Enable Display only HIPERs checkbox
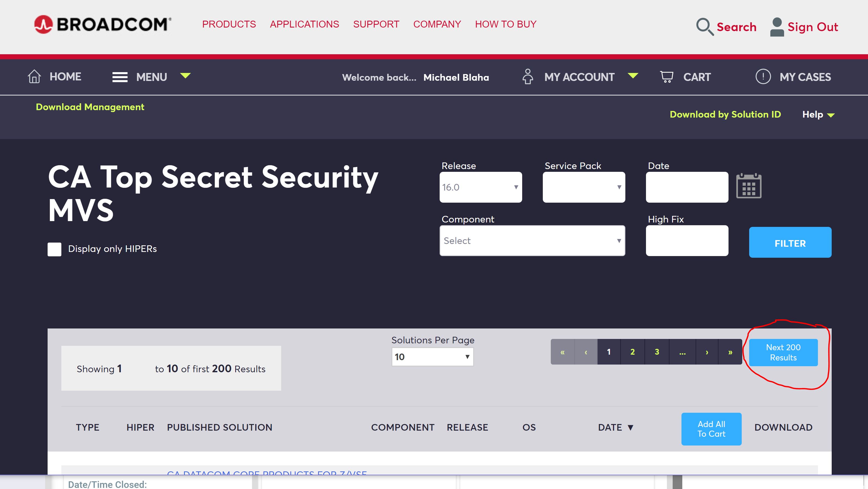 click(54, 249)
